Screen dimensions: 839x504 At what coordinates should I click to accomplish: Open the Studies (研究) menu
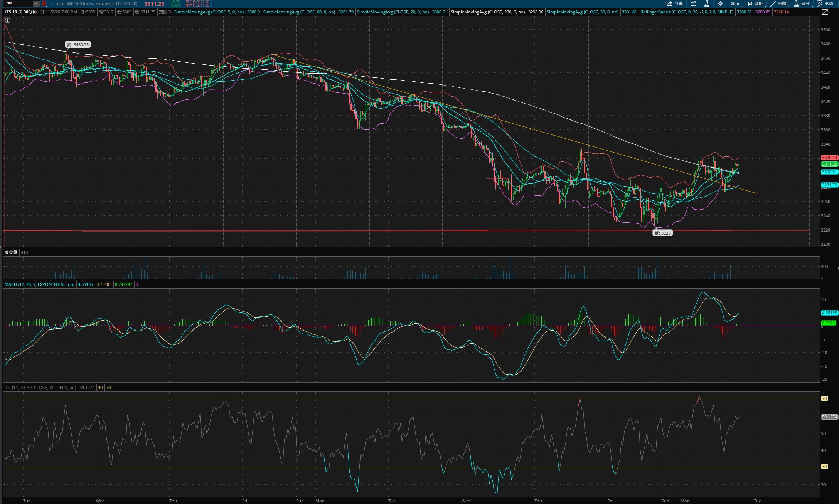pos(802,3)
